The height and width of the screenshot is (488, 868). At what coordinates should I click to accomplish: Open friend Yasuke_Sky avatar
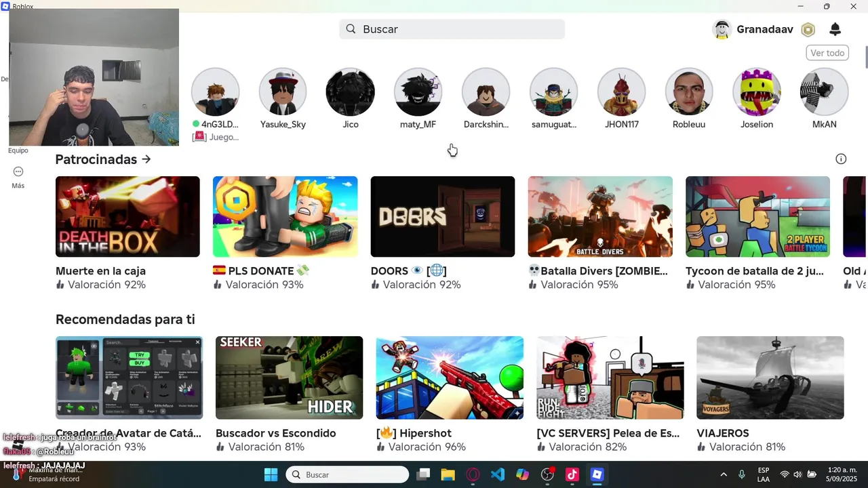click(283, 91)
